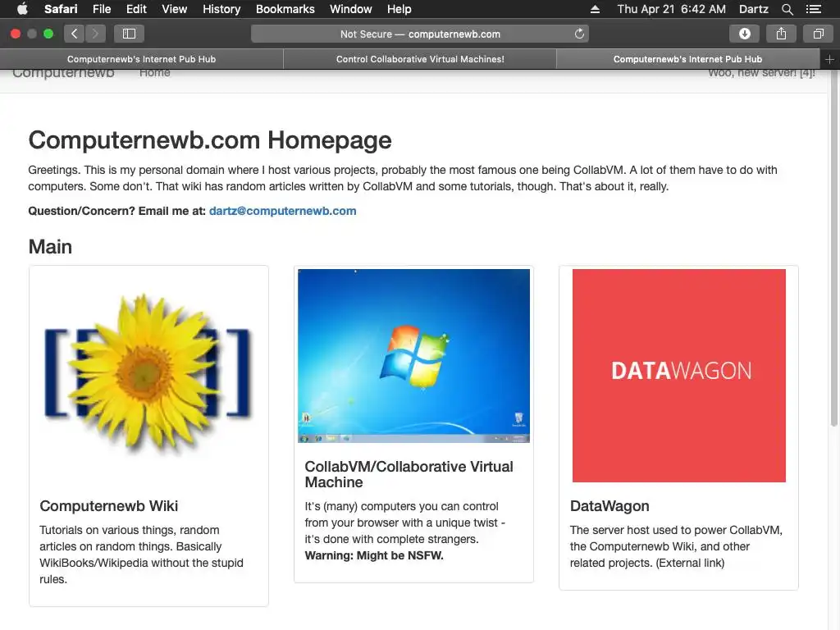This screenshot has height=630, width=840.
Task: Toggle the Safari sidebar button
Action: point(129,34)
